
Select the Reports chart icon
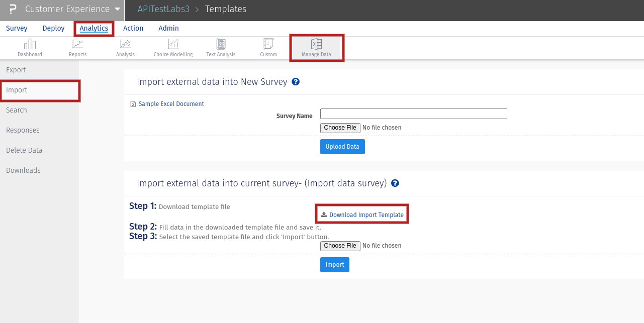pos(77,45)
